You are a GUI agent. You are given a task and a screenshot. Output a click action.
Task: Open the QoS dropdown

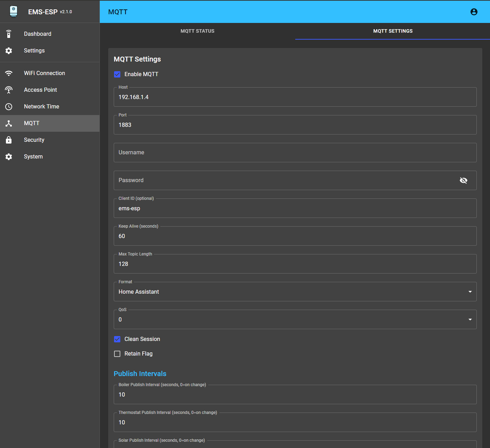[295, 320]
